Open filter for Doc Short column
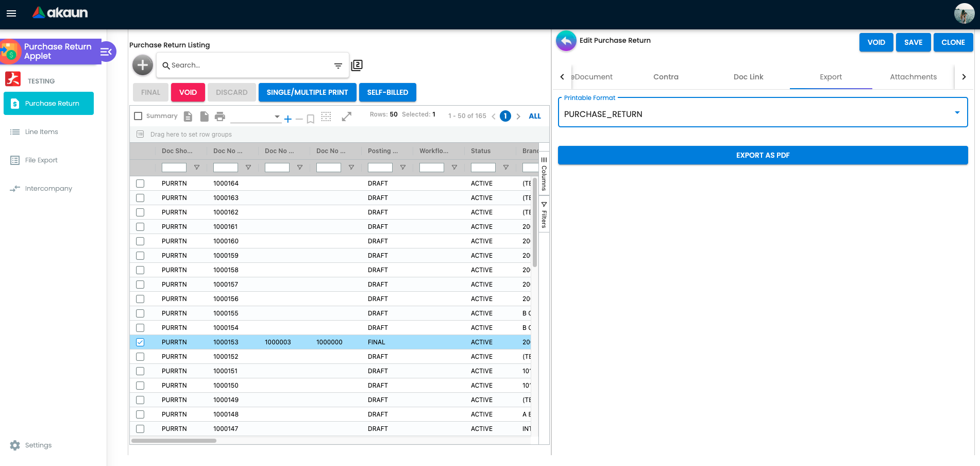 coord(196,168)
